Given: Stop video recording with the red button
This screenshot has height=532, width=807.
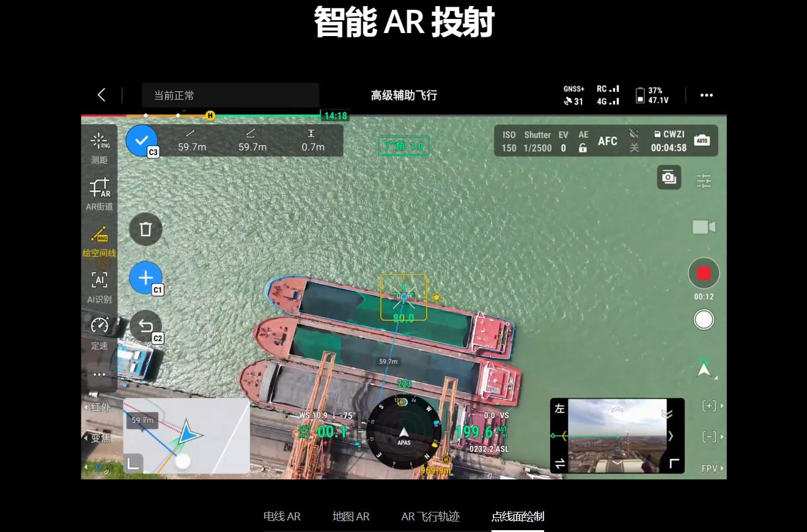Looking at the screenshot, I should [x=704, y=273].
